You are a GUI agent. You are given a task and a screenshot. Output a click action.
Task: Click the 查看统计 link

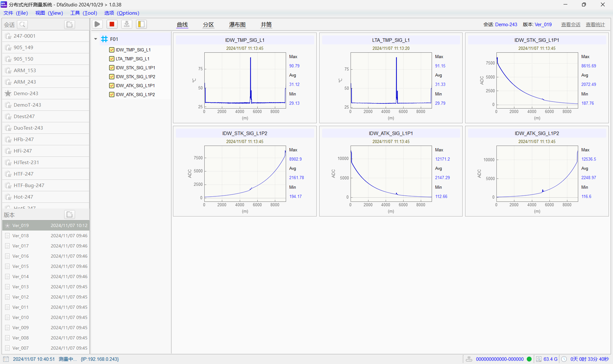(595, 25)
